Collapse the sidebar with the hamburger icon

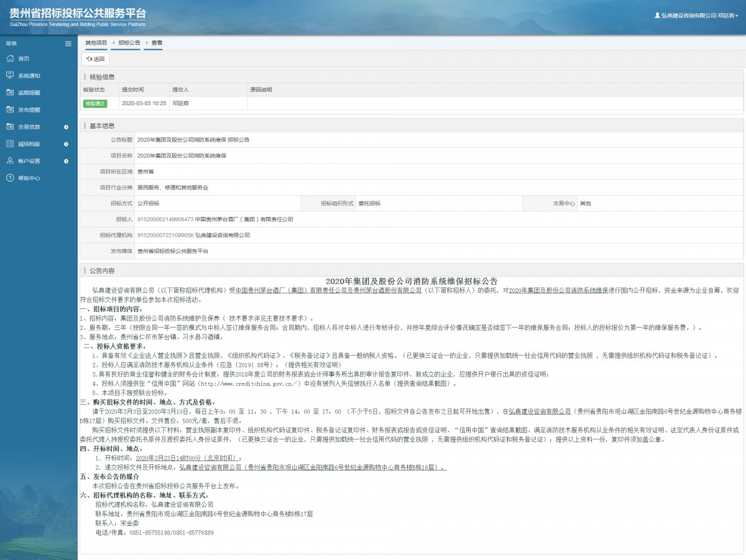click(68, 44)
